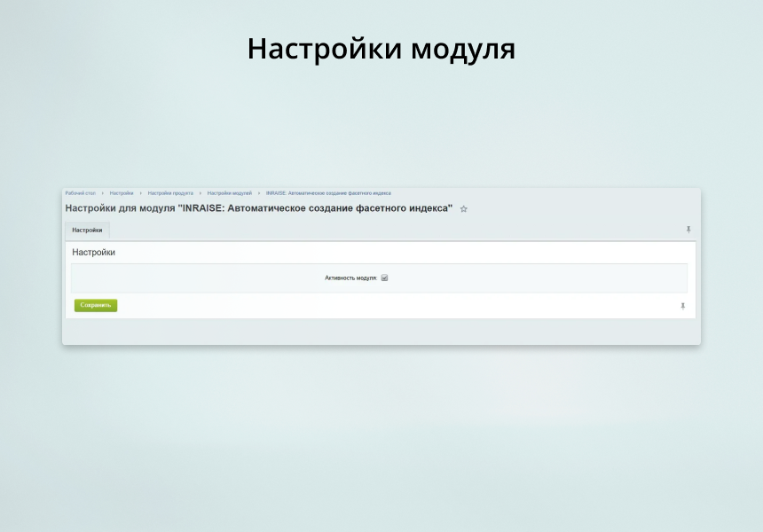Open the INRAISE module breadcrumb entry

(x=328, y=192)
